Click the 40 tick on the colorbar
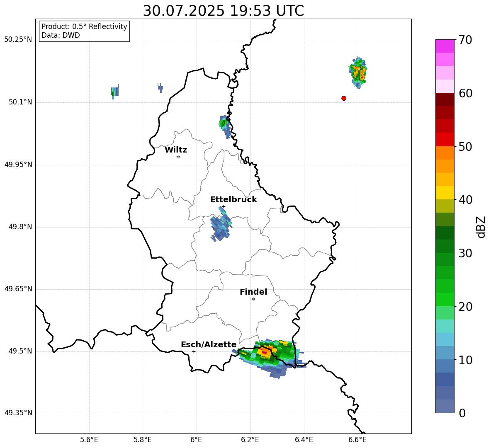The height and width of the screenshot is (448, 491). pos(465,200)
